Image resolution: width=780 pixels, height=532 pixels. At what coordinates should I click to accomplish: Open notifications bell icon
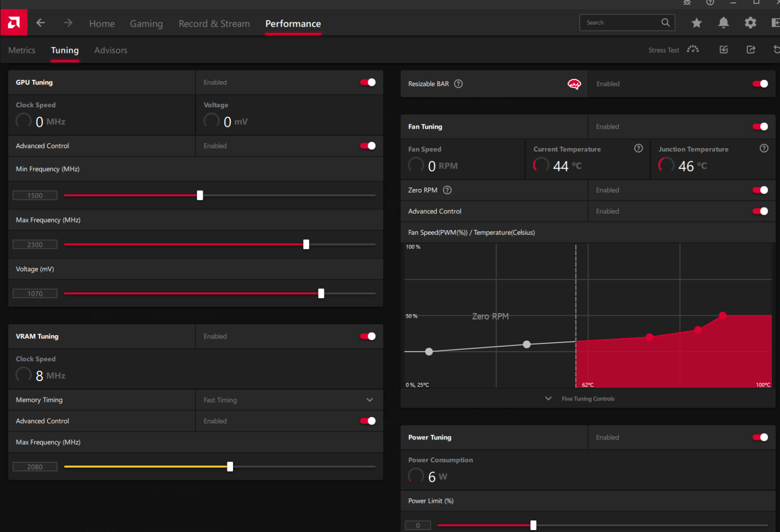(x=723, y=22)
